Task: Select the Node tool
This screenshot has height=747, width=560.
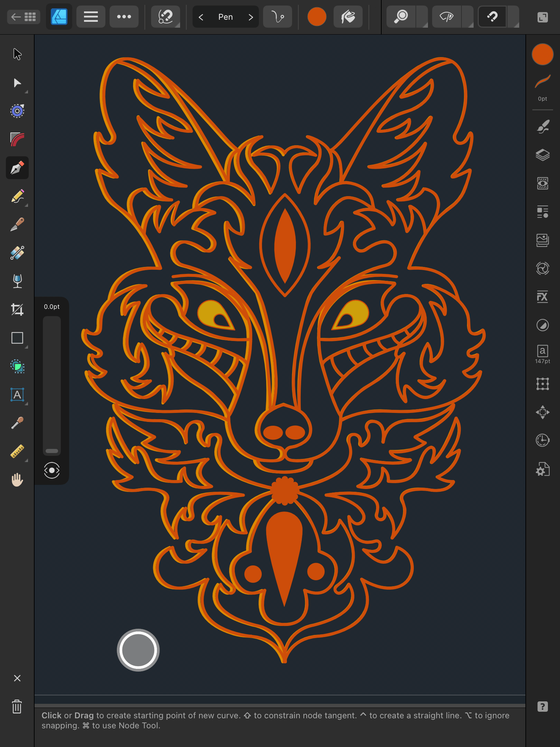Action: 17,83
